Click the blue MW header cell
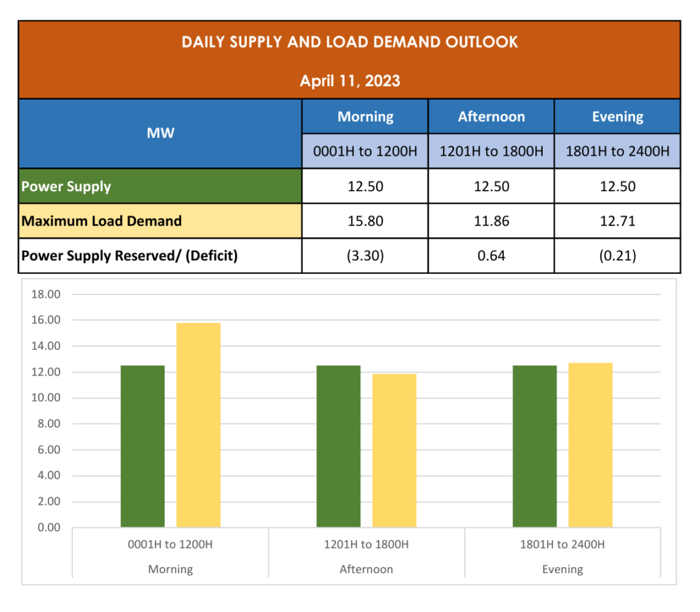Screen dimensions: 700x612 pos(160,133)
